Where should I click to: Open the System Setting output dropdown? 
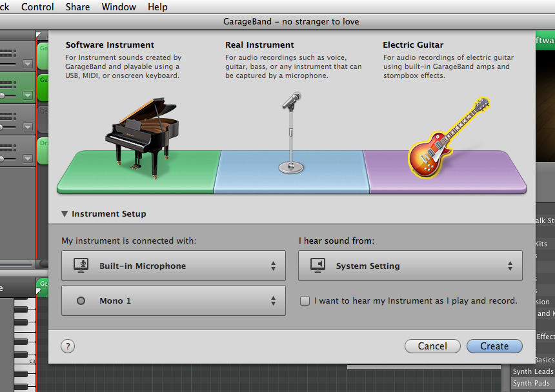pos(410,265)
